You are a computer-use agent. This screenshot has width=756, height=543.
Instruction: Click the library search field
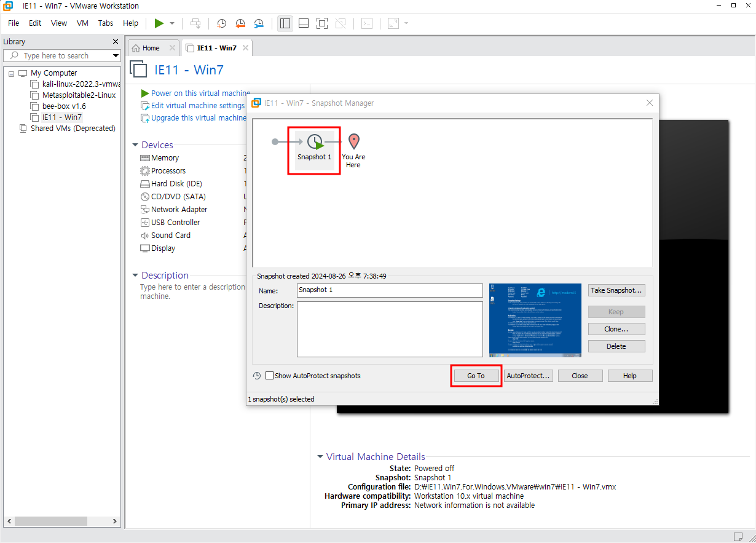point(61,55)
